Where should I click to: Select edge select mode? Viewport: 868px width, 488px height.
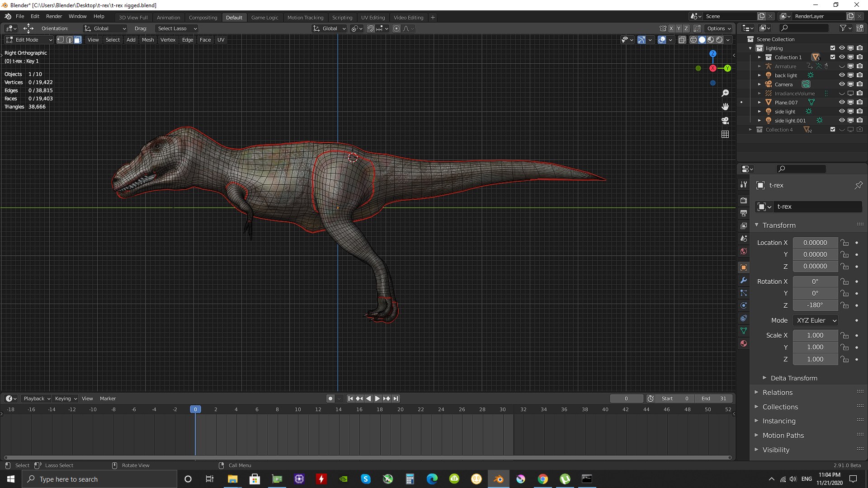[x=69, y=40]
